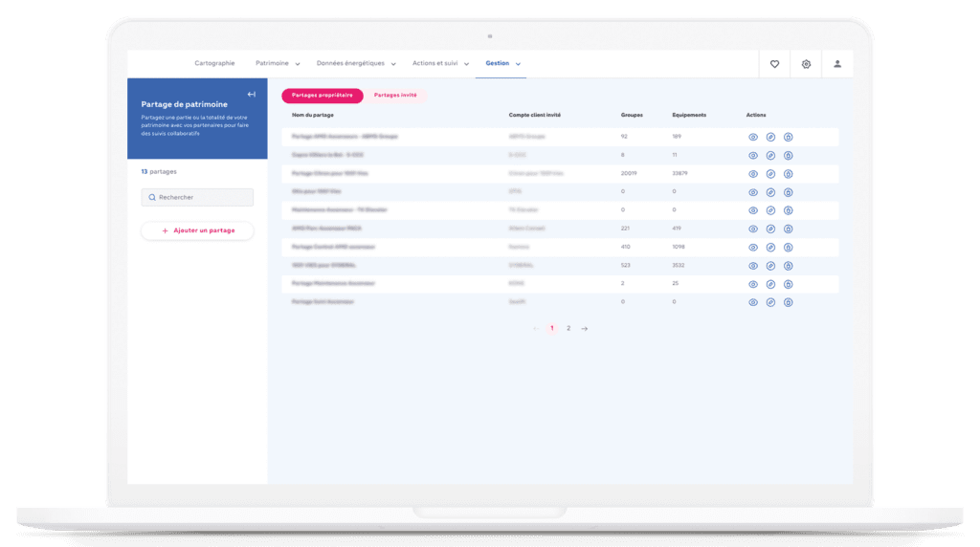Screen dimensions: 980x547
Task: Open settings via the gear icon
Action: click(806, 64)
